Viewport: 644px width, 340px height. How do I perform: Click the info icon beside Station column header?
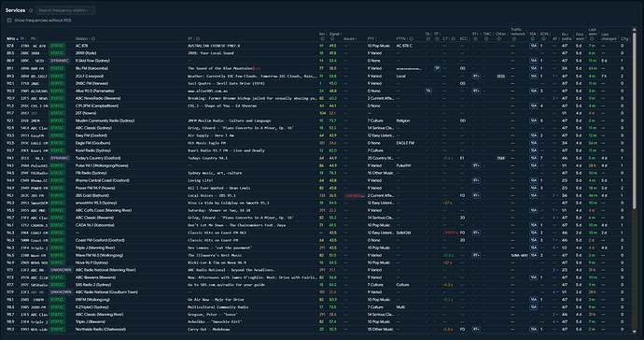point(93,38)
